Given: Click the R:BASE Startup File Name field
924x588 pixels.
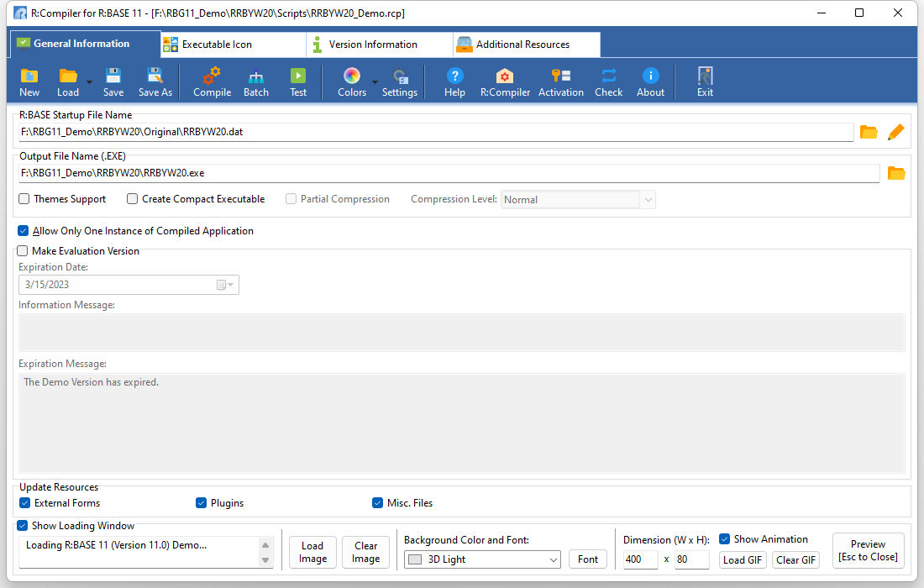Looking at the screenshot, I should [x=436, y=132].
